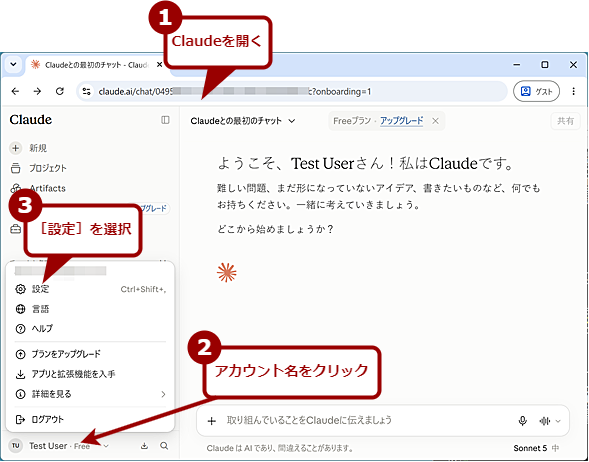Click the microphone dictation icon
The height and width of the screenshot is (462, 589).
(x=522, y=421)
